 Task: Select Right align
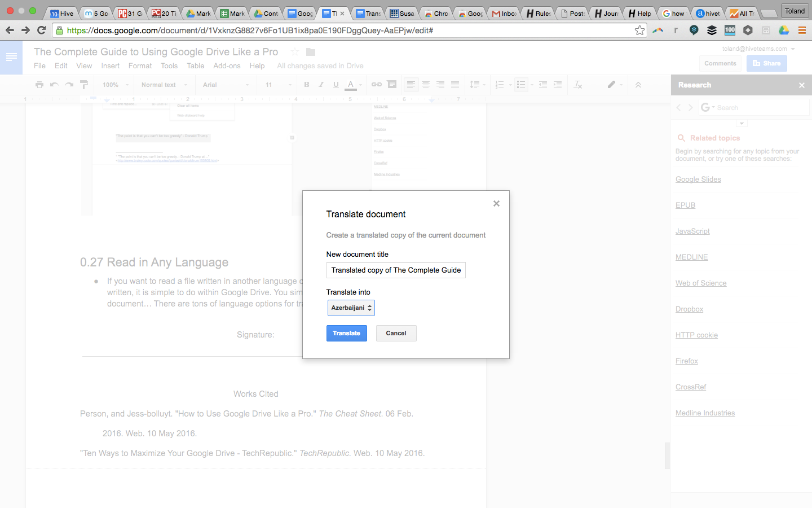point(440,85)
